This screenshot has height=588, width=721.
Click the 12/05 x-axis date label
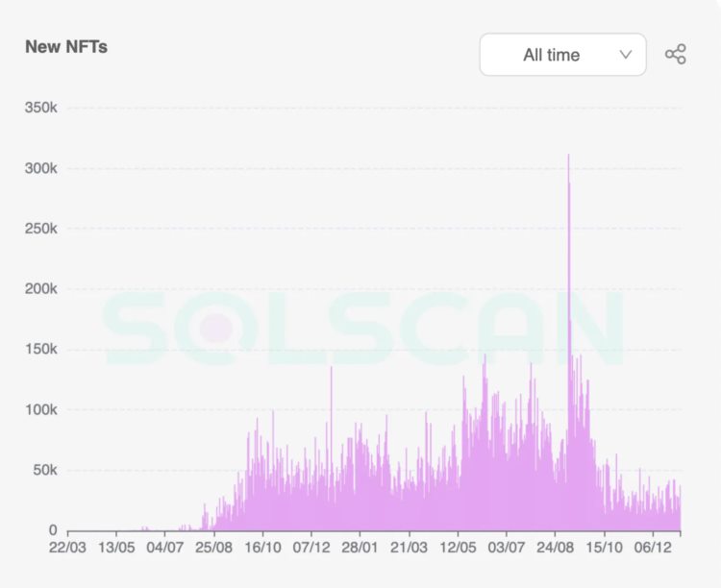click(x=458, y=548)
